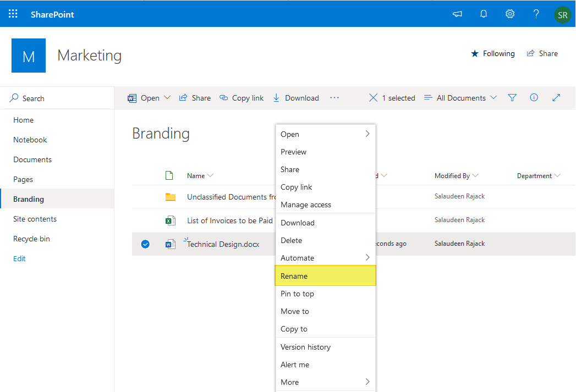The width and height of the screenshot is (576, 392).
Task: Open the toolbar ellipsis for more actions
Action: [334, 97]
